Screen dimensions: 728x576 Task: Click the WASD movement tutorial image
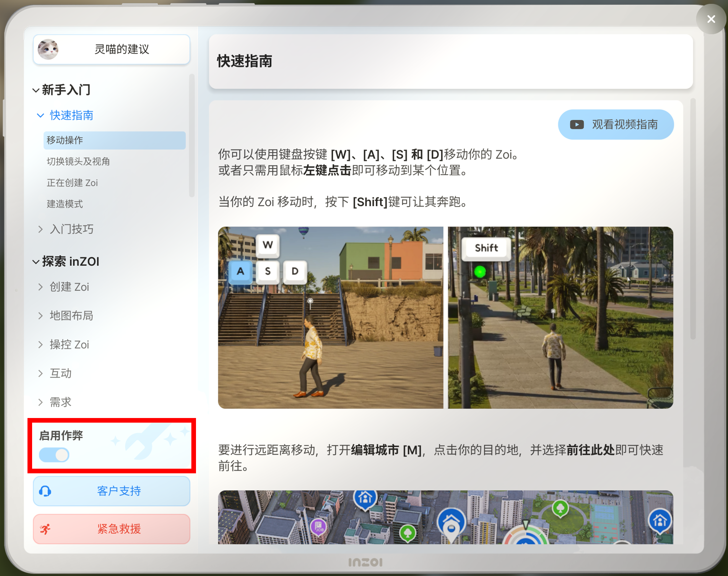[x=331, y=318]
